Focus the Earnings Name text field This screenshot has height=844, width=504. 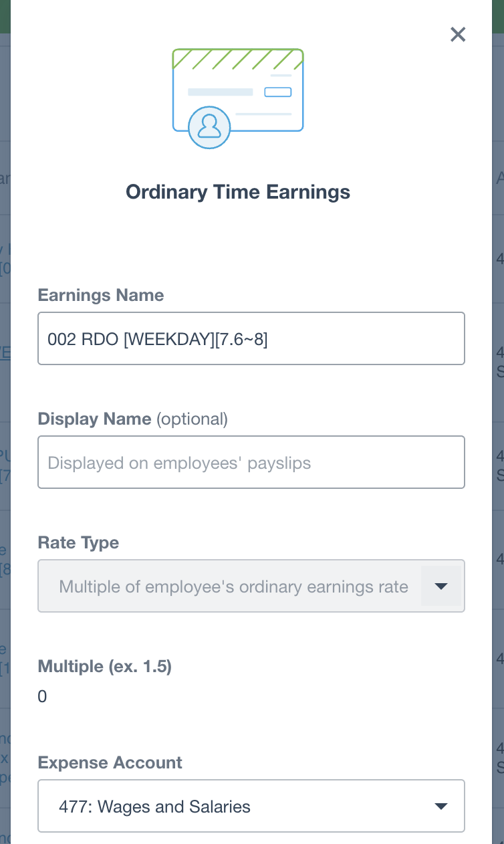pyautogui.click(x=251, y=338)
